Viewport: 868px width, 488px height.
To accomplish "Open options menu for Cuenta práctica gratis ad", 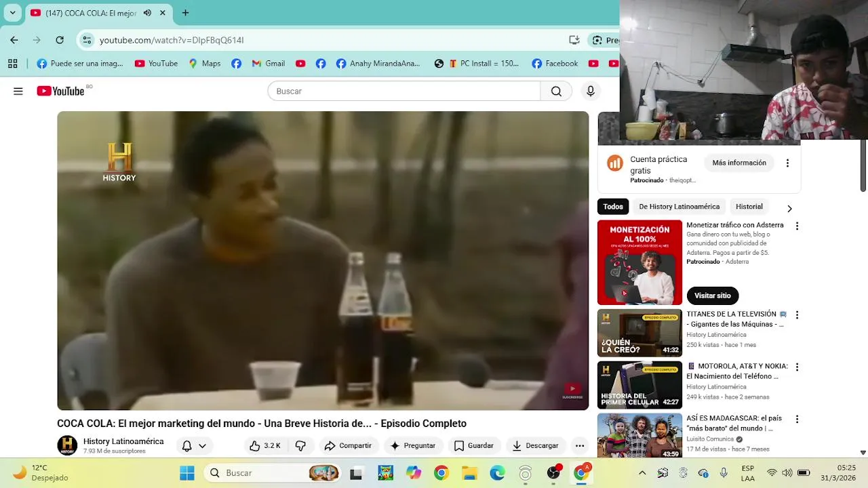I will tap(787, 163).
